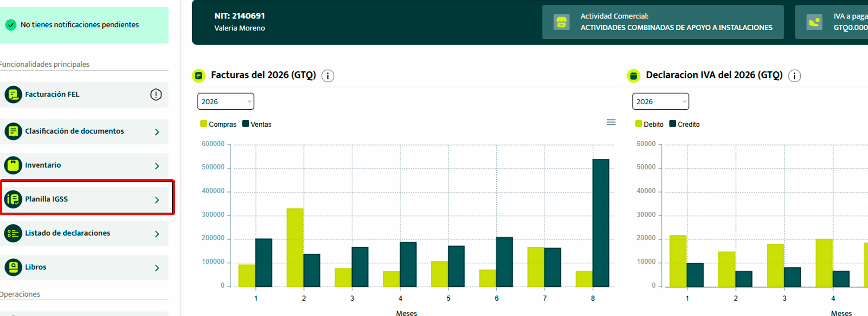868x316 pixels.
Task: Toggle Compras series in chart legend
Action: point(218,124)
